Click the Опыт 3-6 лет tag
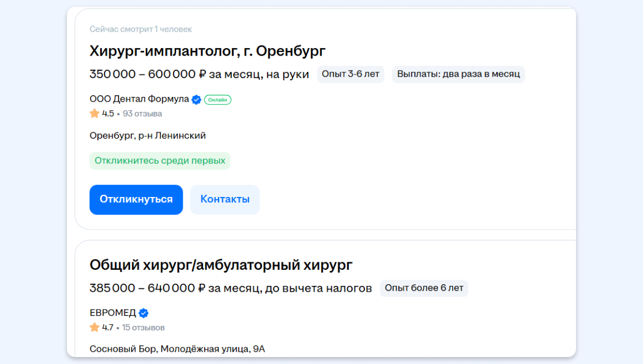The image size is (643, 364). [x=350, y=74]
